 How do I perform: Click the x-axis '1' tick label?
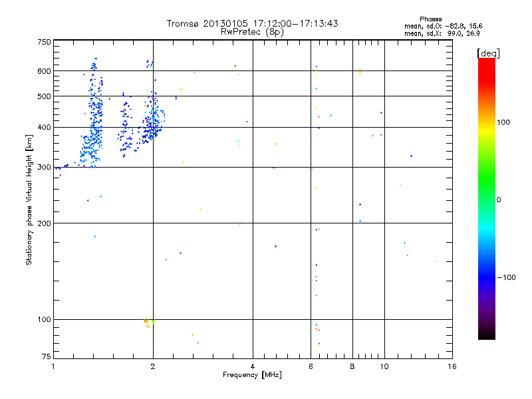coord(53,366)
